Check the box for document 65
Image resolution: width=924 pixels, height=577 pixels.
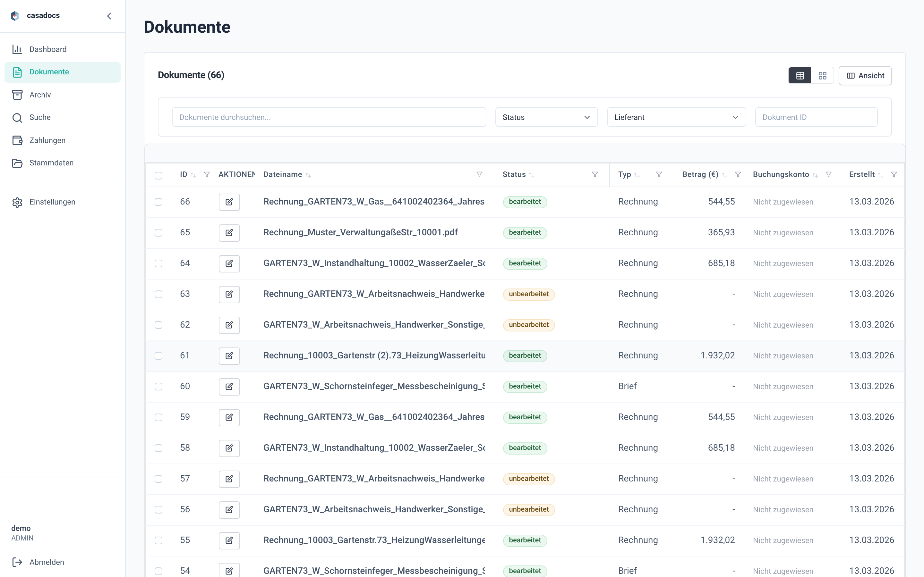(x=158, y=233)
